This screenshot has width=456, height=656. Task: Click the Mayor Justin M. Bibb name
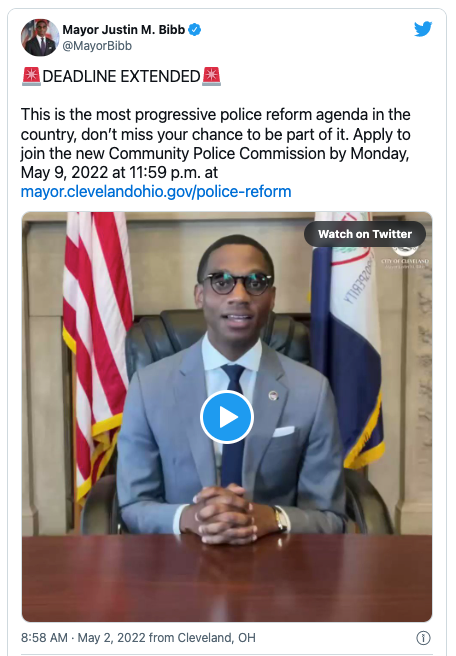click(x=123, y=30)
